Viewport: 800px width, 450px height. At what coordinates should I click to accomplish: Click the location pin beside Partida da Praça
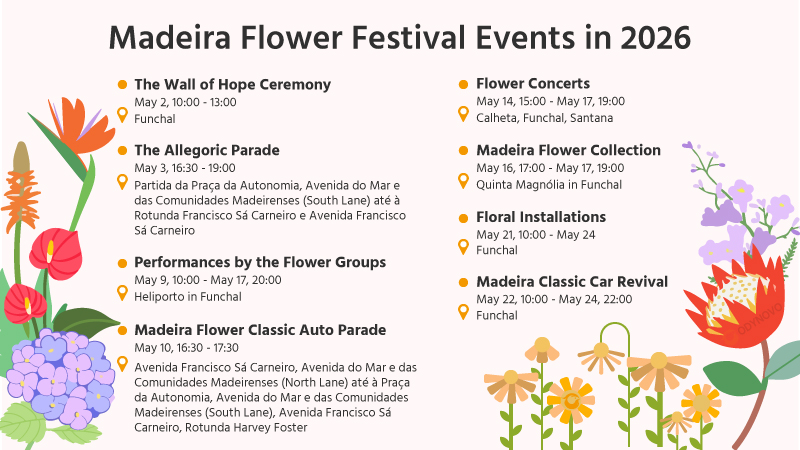point(122,182)
